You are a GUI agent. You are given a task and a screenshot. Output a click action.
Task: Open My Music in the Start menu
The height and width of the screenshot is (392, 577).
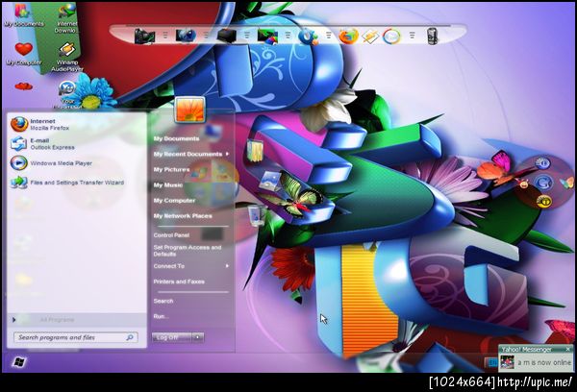coord(167,185)
